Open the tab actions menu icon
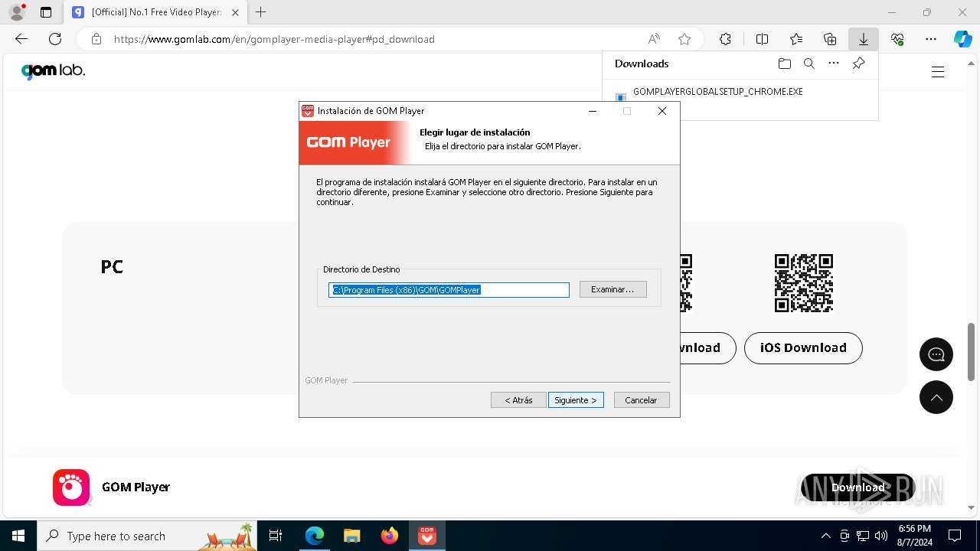The image size is (980, 551). [46, 12]
